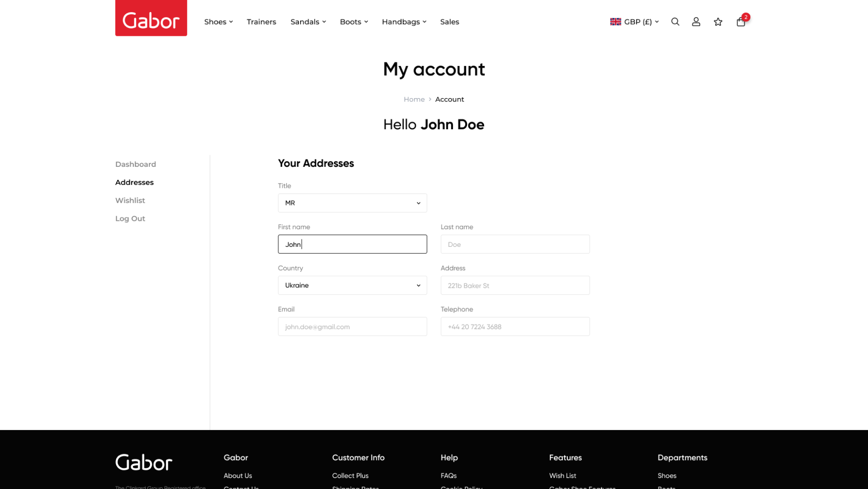Focus the Telephone input field
Image resolution: width=868 pixels, height=489 pixels.
(515, 327)
